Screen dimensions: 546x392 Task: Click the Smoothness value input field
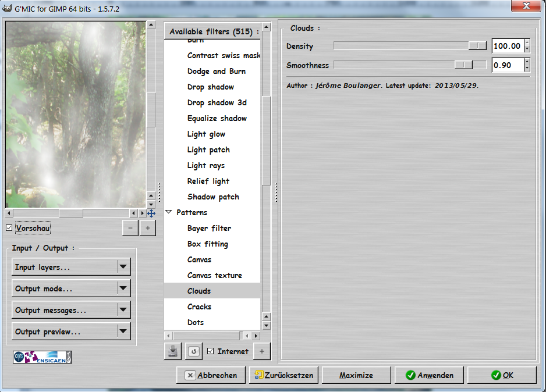pyautogui.click(x=508, y=65)
